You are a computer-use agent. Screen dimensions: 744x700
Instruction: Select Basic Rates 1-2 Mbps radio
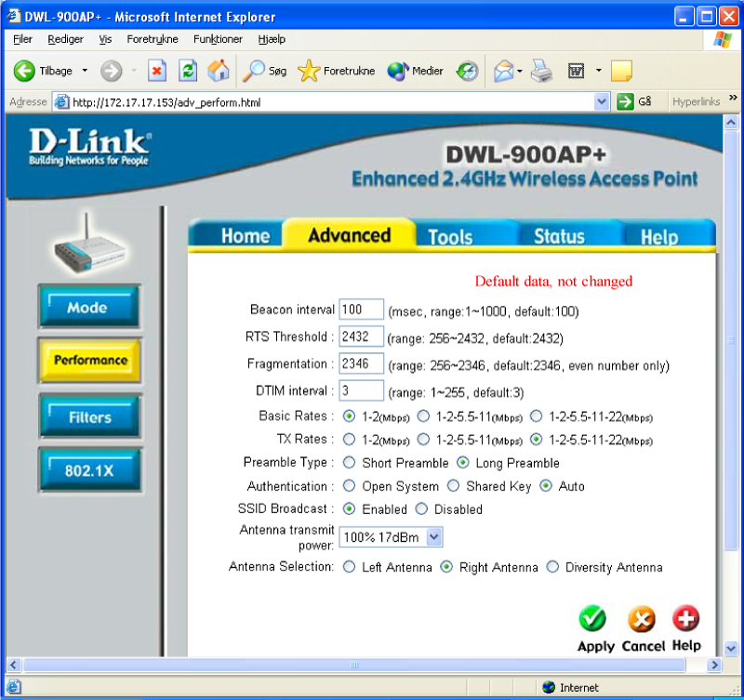point(350,416)
